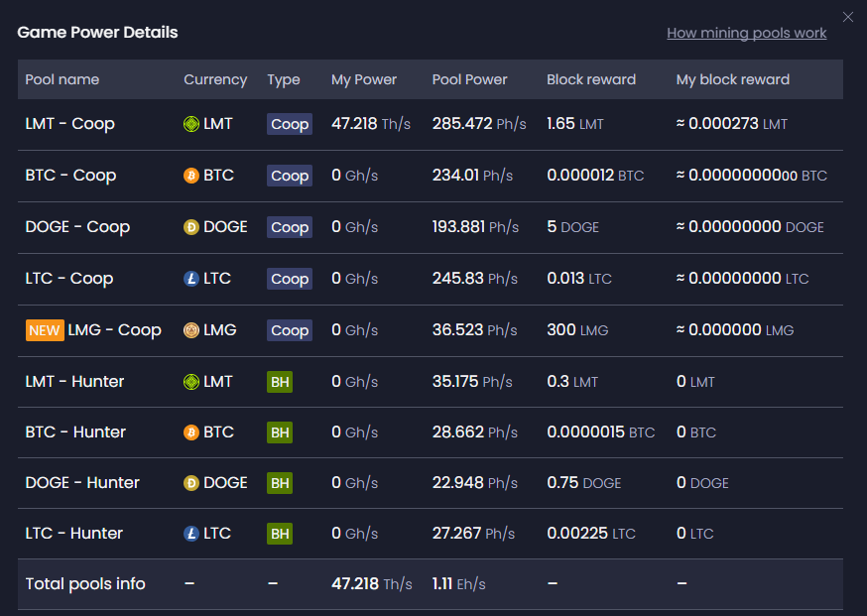Viewport: 867px width, 616px height.
Task: Select the DOGE - Coop pool name
Action: coord(78,227)
